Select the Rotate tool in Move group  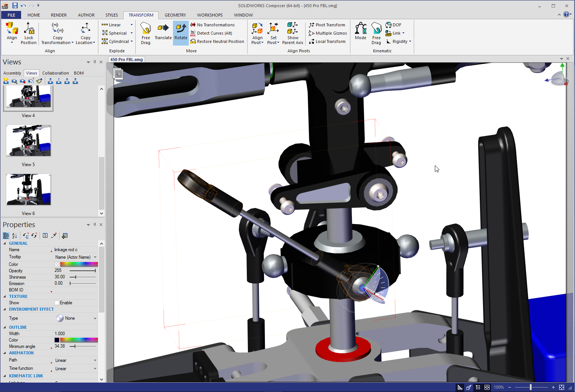tap(180, 32)
